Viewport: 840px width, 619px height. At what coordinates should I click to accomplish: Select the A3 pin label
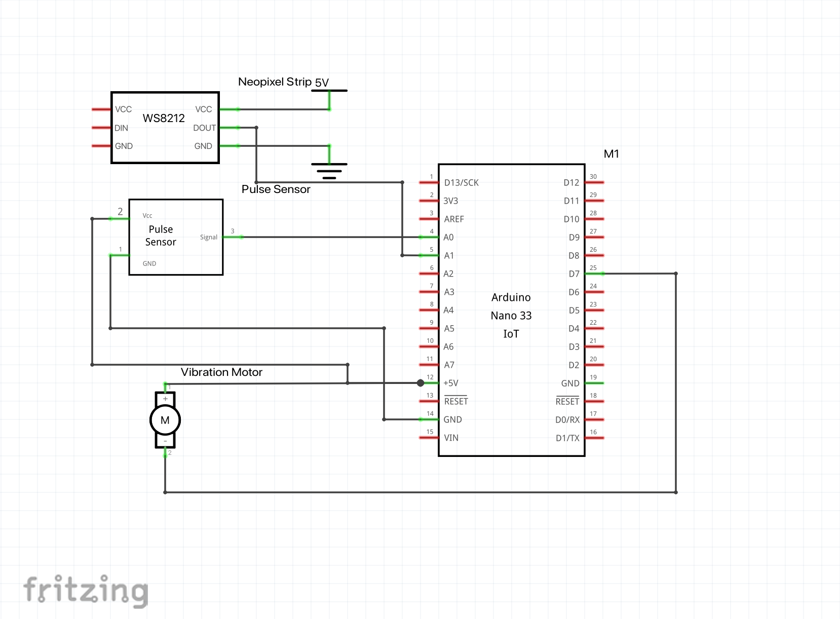pos(448,292)
